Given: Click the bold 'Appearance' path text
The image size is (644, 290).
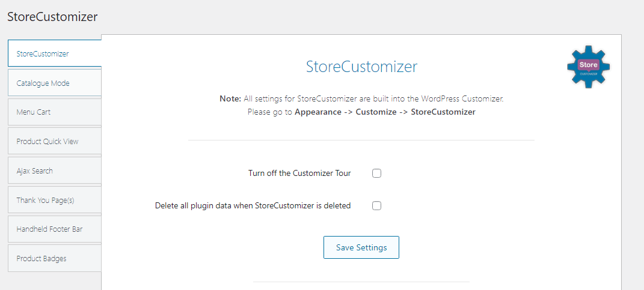Looking at the screenshot, I should point(317,112).
